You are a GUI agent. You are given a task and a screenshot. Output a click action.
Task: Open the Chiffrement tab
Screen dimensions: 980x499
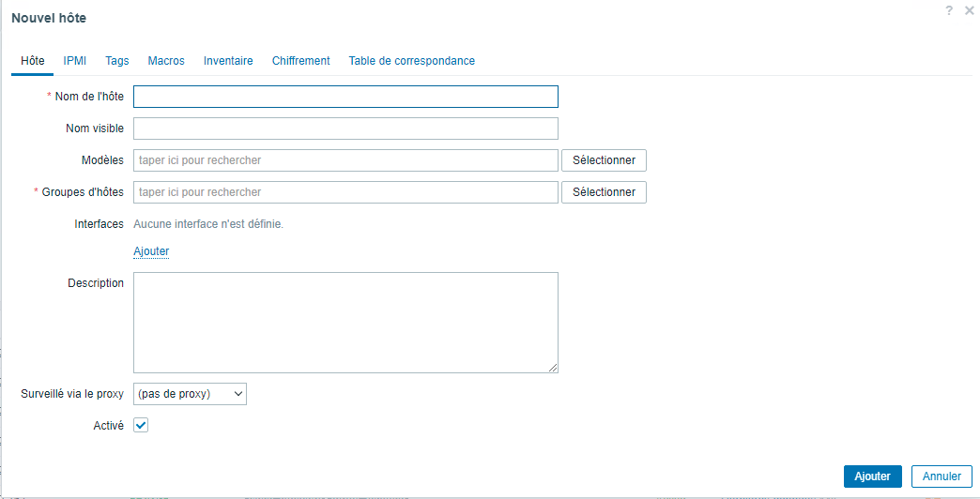pos(300,61)
